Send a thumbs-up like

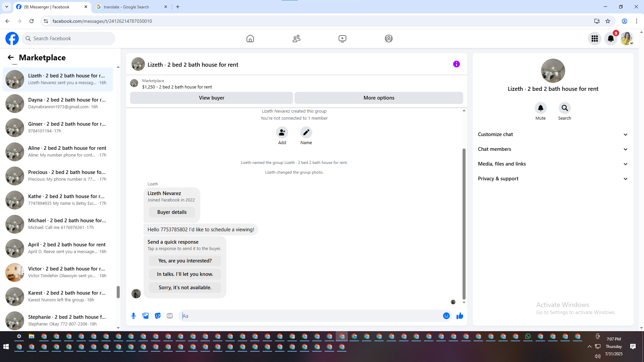click(x=460, y=316)
